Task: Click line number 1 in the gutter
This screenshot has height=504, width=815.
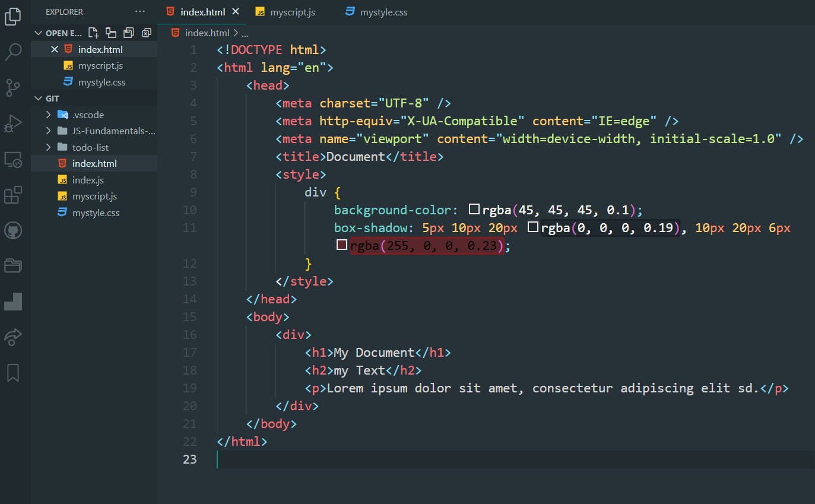Action: tap(194, 49)
